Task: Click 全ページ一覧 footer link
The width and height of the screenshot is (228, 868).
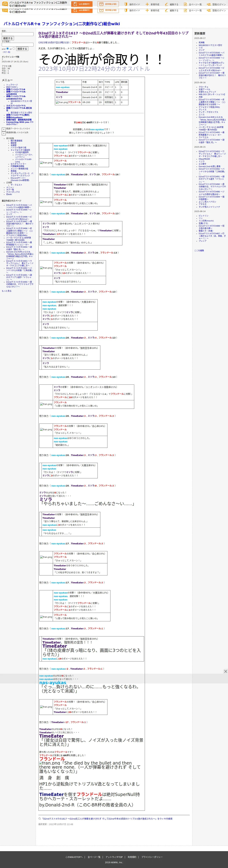Action: (94, 857)
